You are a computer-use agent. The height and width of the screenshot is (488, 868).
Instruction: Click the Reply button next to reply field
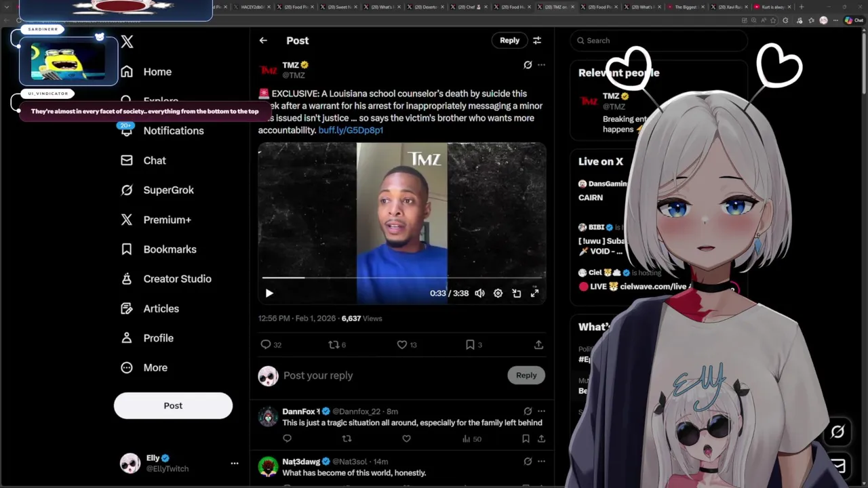(x=526, y=375)
